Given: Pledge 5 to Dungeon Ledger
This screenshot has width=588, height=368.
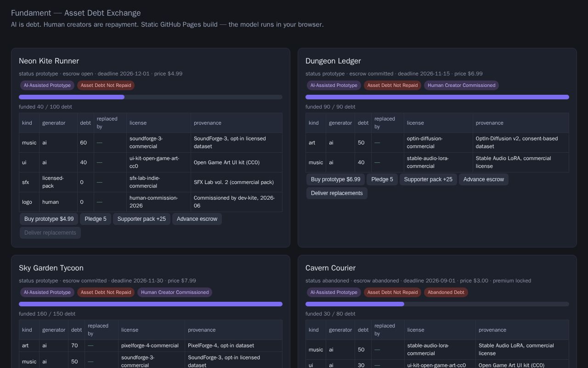Looking at the screenshot, I should click(382, 179).
